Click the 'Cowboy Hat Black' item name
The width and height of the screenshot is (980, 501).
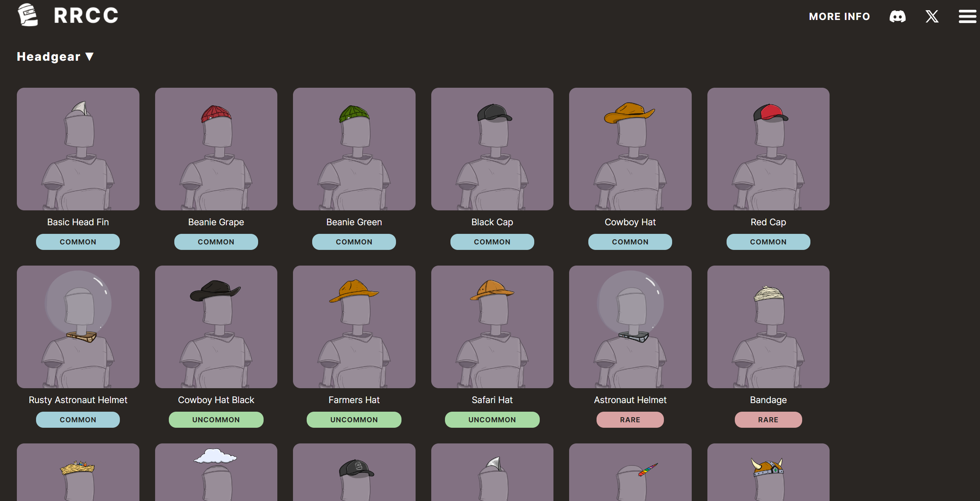point(216,400)
